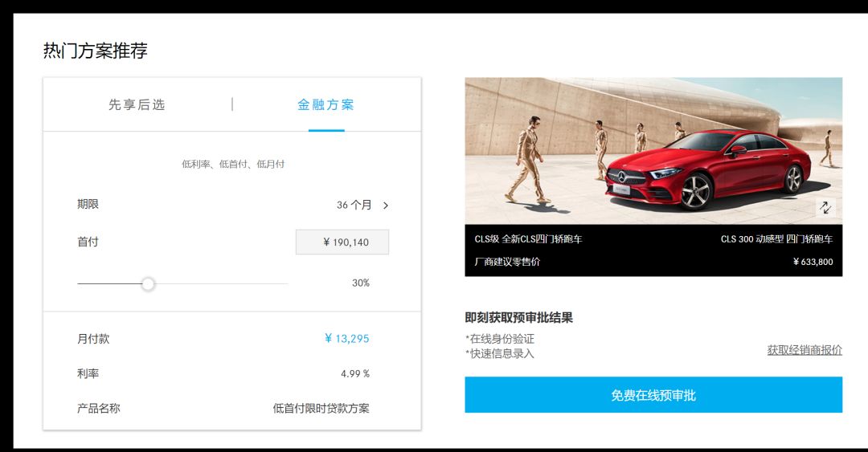Click the 即刻获取预审批结果 heading
Image resolution: width=868 pixels, height=452 pixels.
(518, 318)
